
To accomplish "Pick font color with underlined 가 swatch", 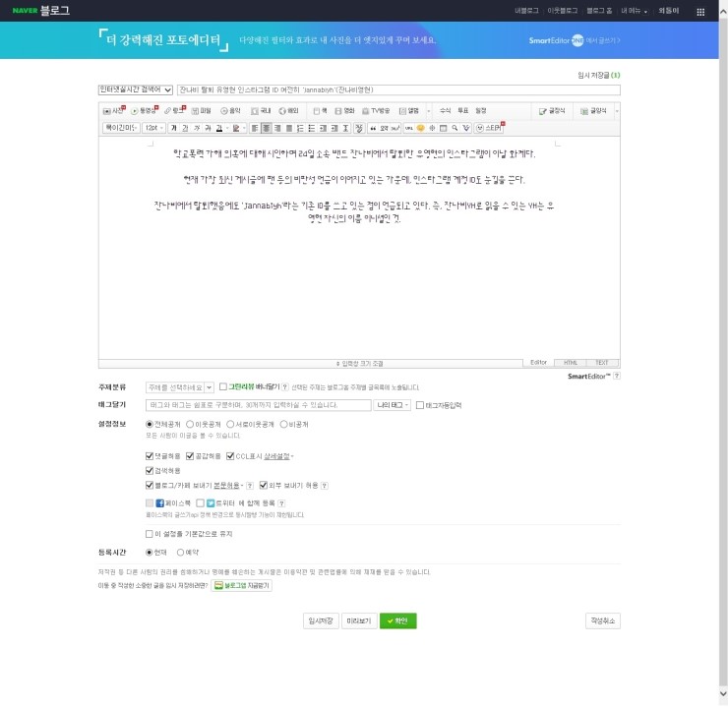I will [219, 128].
